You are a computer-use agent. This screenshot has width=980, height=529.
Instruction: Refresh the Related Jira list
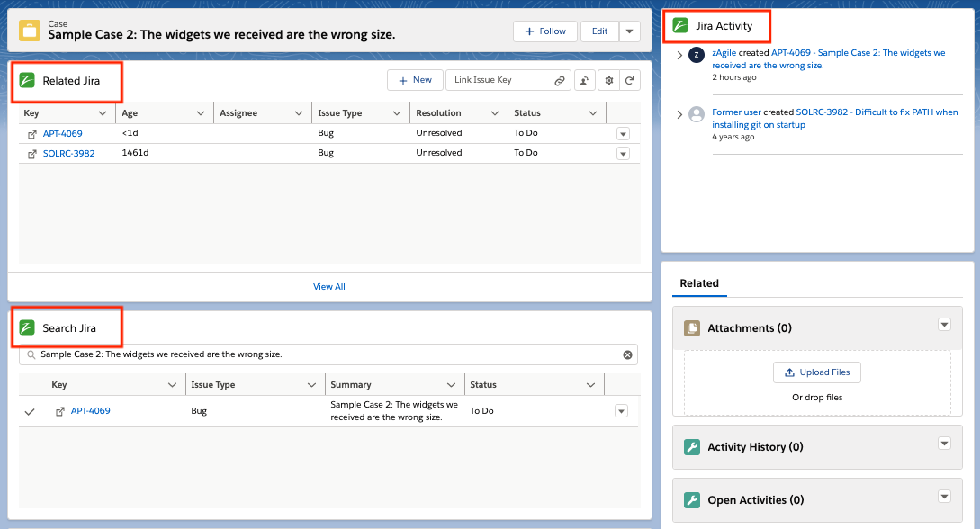(630, 80)
